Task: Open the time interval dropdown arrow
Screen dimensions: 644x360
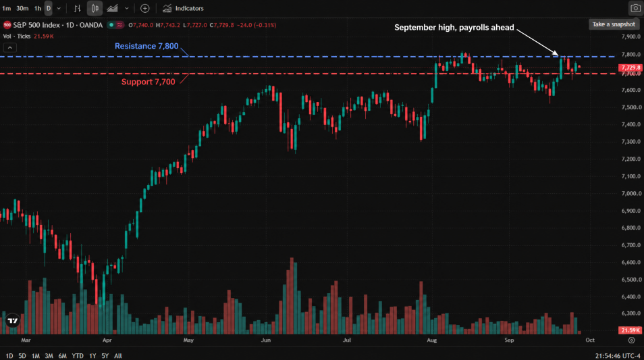Action: [x=59, y=8]
